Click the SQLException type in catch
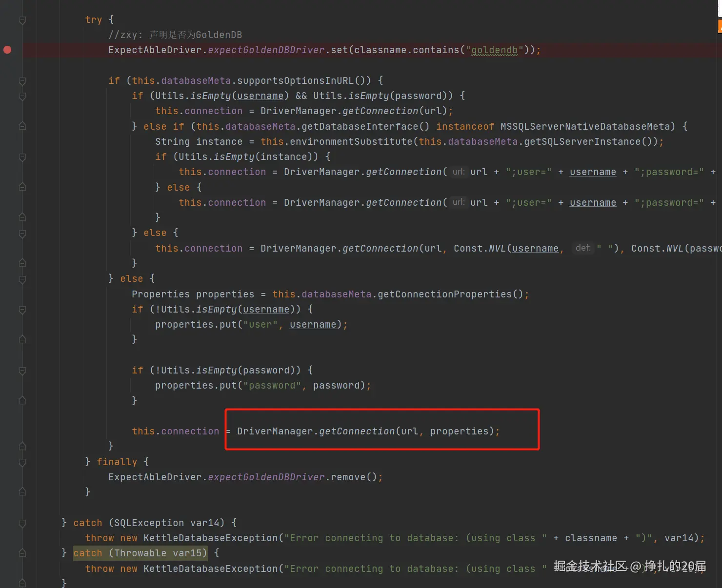Viewport: 722px width, 588px height. [x=149, y=523]
